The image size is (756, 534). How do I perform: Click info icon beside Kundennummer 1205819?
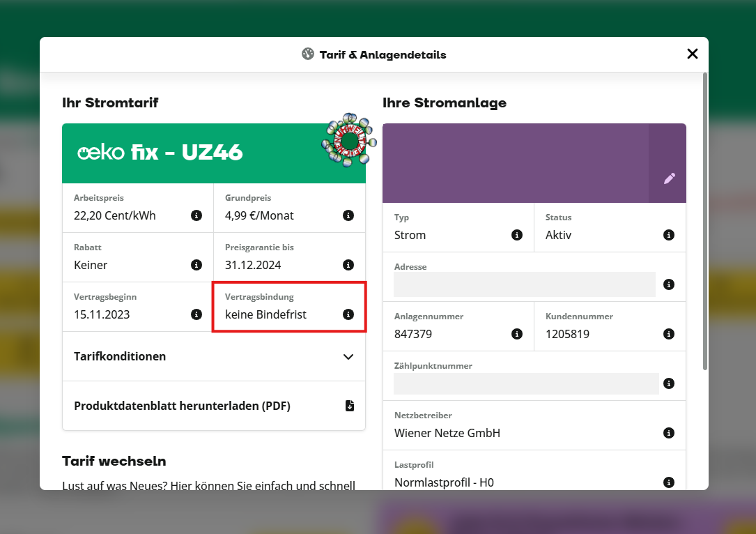[669, 334]
